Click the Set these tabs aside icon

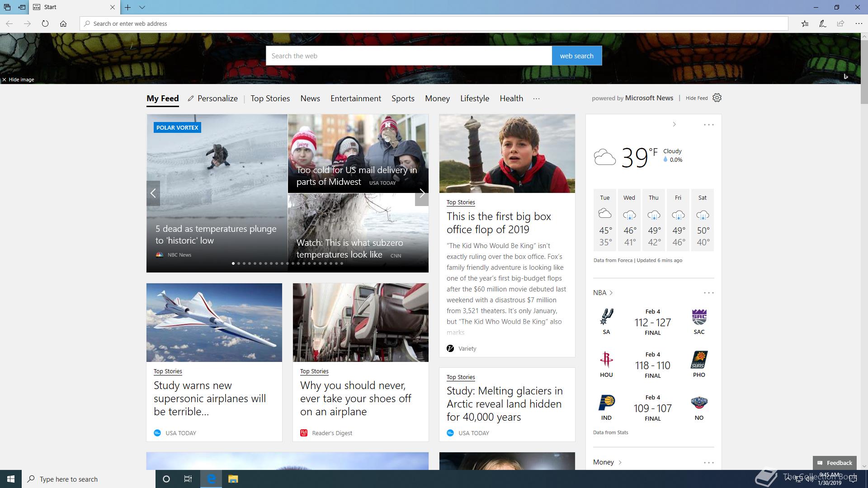tap(22, 7)
